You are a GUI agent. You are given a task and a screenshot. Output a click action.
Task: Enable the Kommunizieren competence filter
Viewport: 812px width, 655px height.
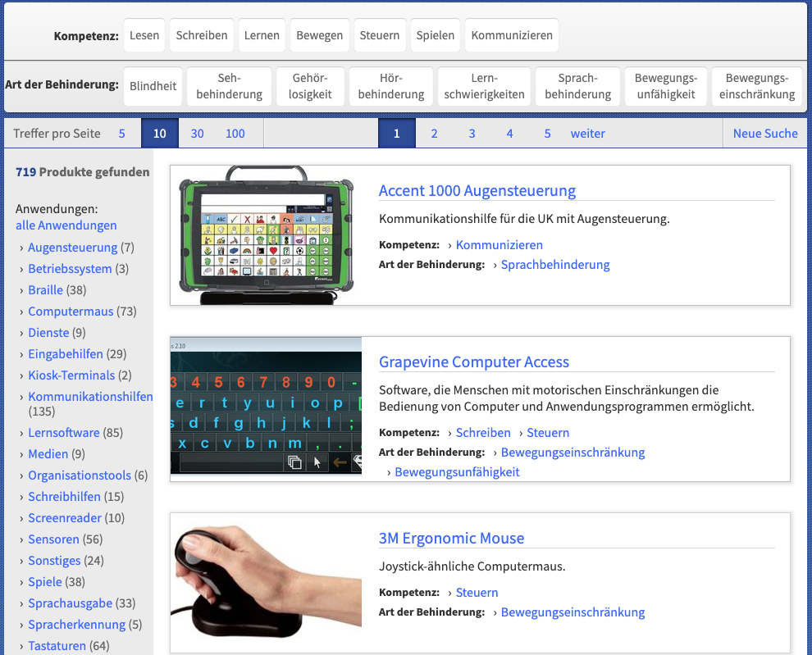click(512, 35)
